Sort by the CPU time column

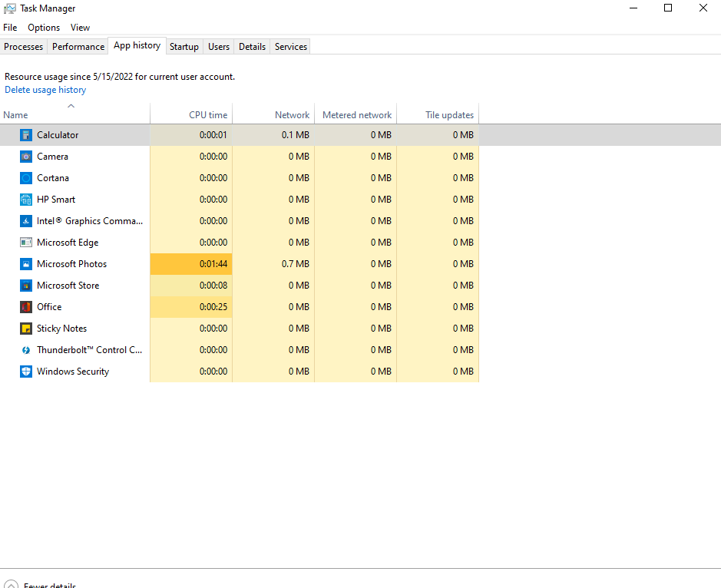click(191, 115)
